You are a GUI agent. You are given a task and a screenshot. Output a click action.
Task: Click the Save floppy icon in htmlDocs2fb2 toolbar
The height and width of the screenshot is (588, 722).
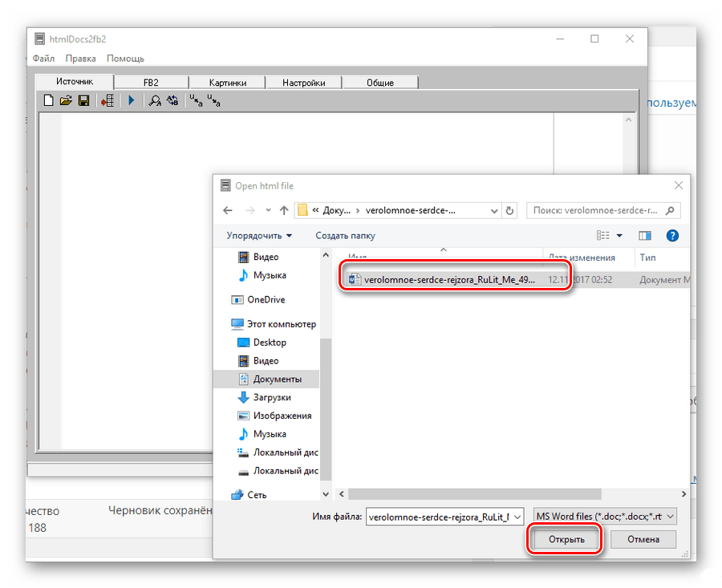[83, 100]
